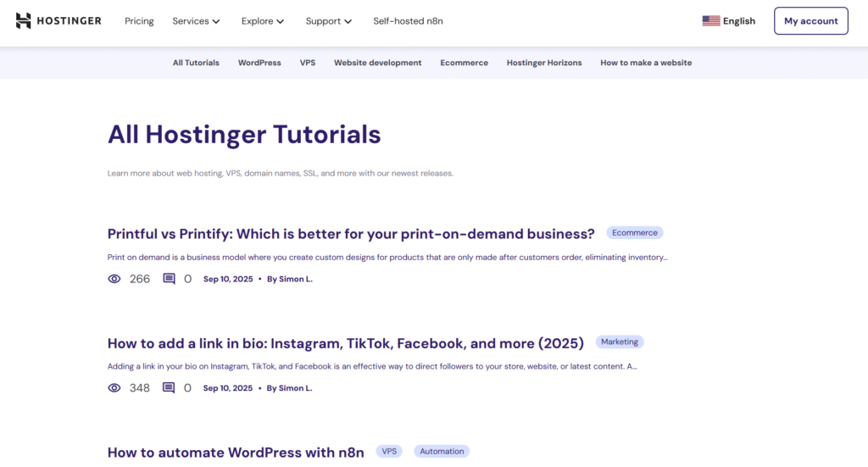Click the All Hostinger Tutorials heading

[244, 135]
